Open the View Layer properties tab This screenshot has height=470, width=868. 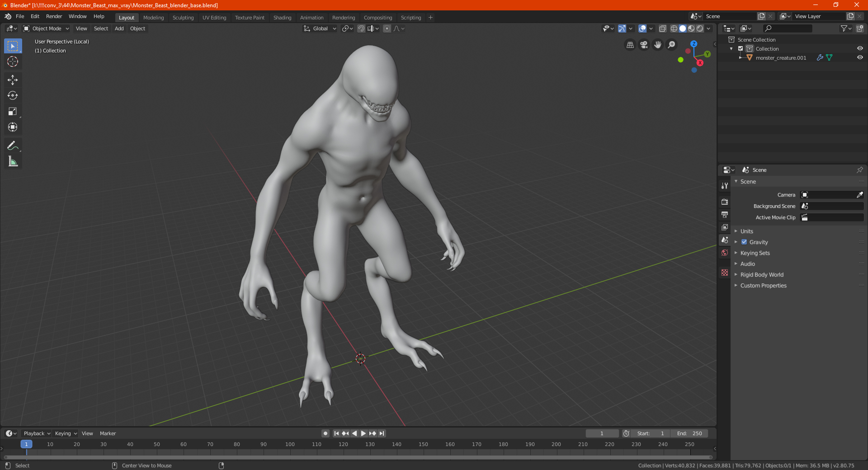pos(725,227)
